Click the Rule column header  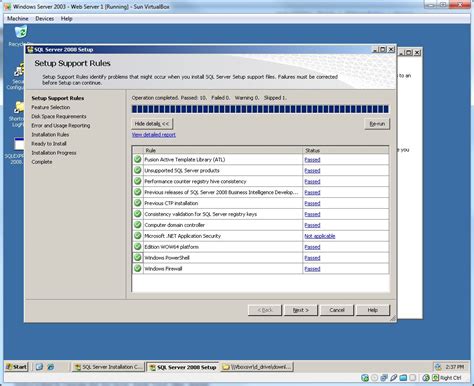pyautogui.click(x=223, y=150)
